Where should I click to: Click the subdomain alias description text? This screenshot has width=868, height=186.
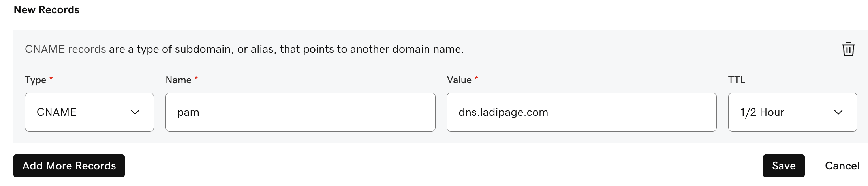286,49
